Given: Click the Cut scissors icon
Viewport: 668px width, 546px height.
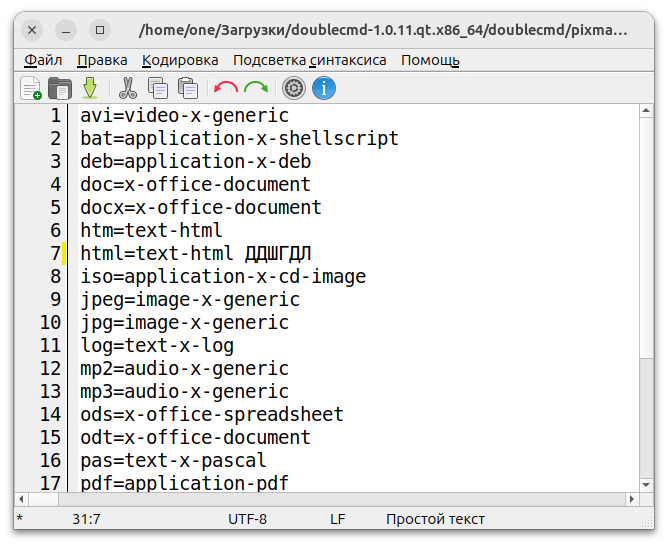Looking at the screenshot, I should click(x=128, y=88).
